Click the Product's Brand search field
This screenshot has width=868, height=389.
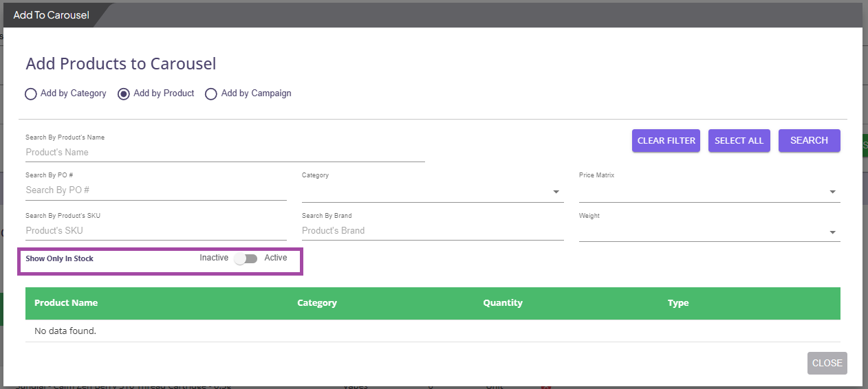tap(432, 231)
